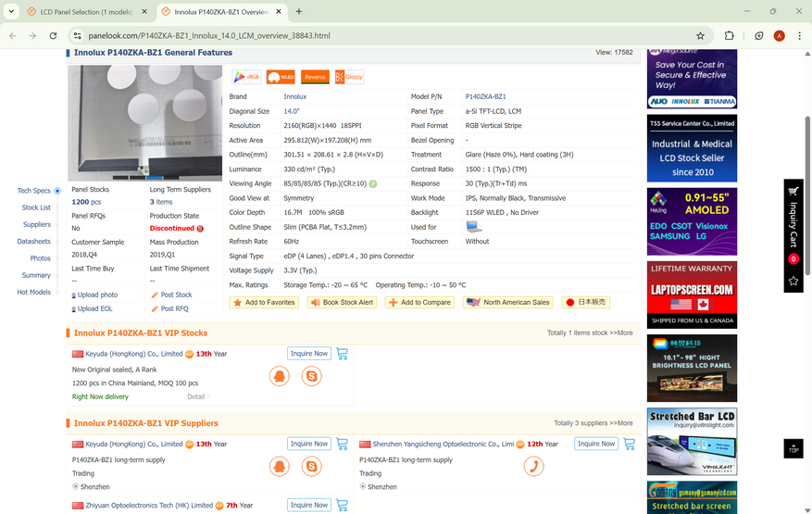Viewport: 812px width, 514px height.
Task: Jump to 'Tech Specs' in side navigation
Action: click(34, 191)
